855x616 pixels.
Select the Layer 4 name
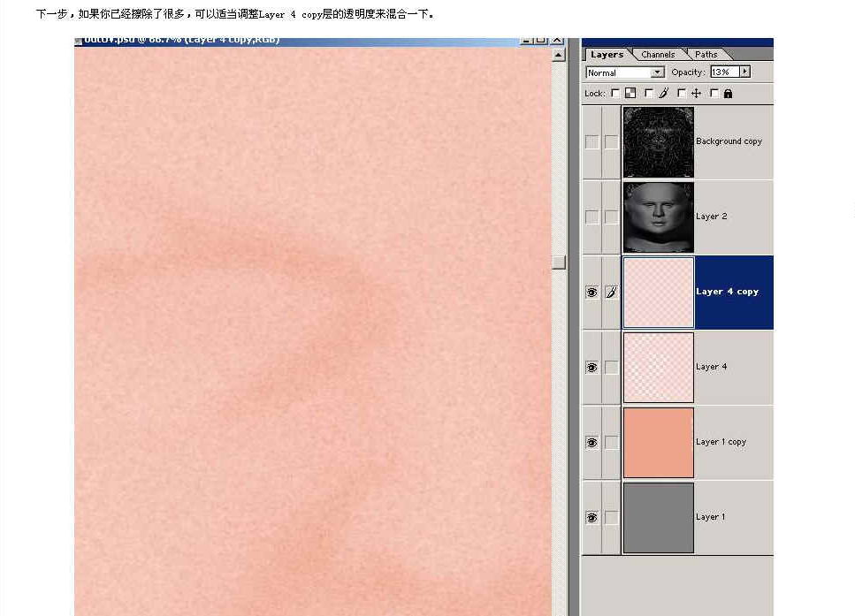[711, 367]
